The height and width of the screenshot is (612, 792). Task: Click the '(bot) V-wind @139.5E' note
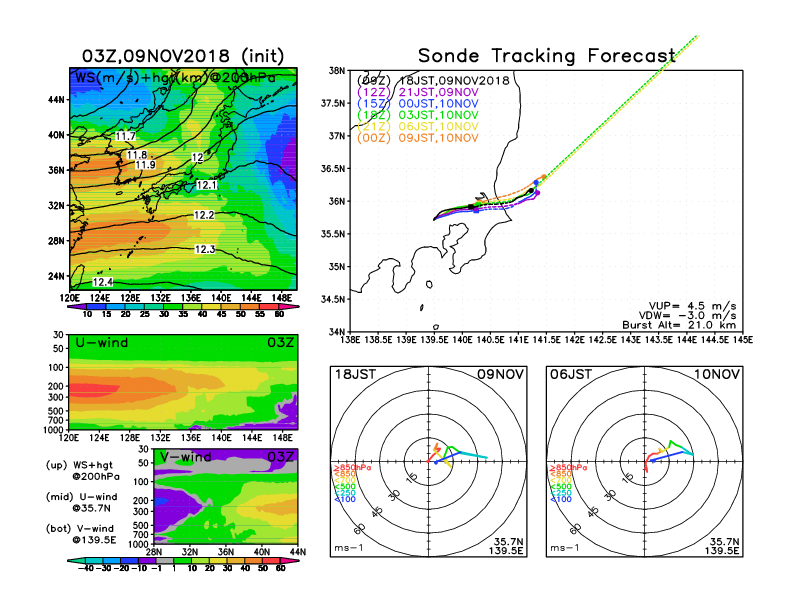(x=81, y=534)
